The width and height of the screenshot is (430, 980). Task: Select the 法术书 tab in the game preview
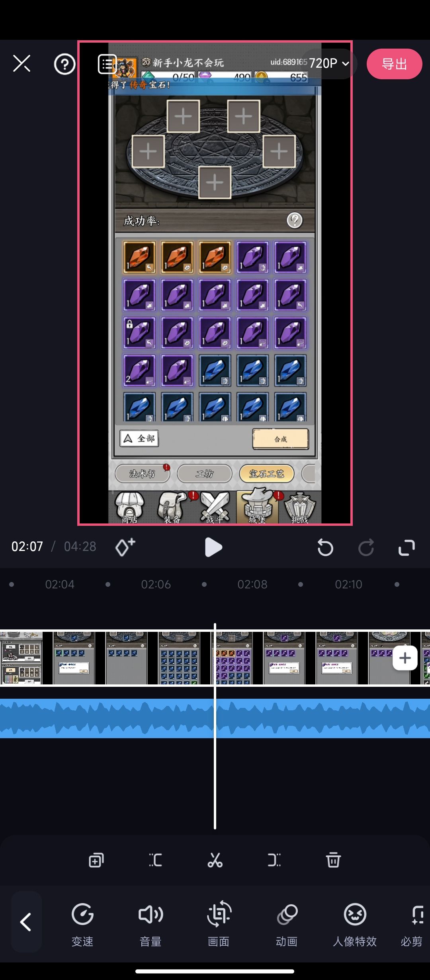coord(143,474)
